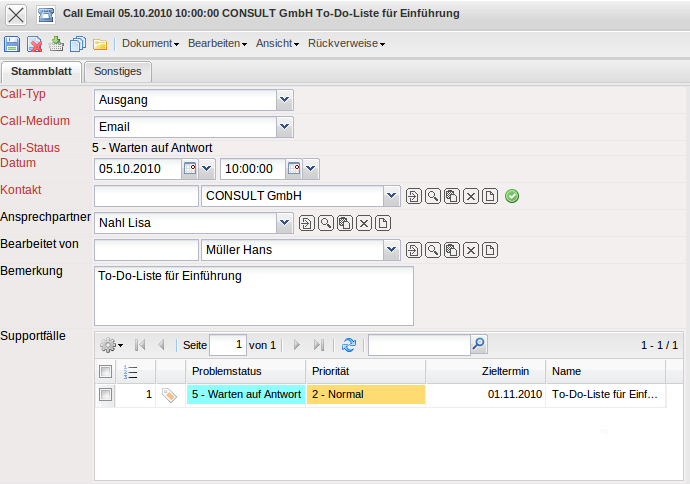
Task: Open the Dokument menu
Action: click(x=150, y=44)
